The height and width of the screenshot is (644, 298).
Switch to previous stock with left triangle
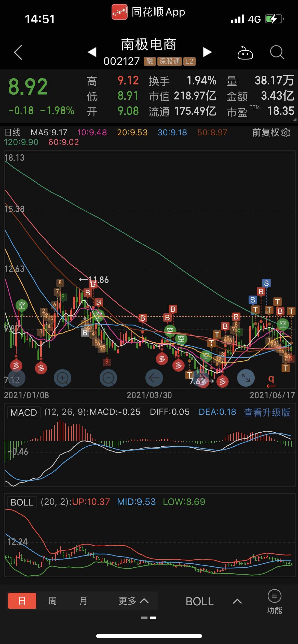coord(92,52)
